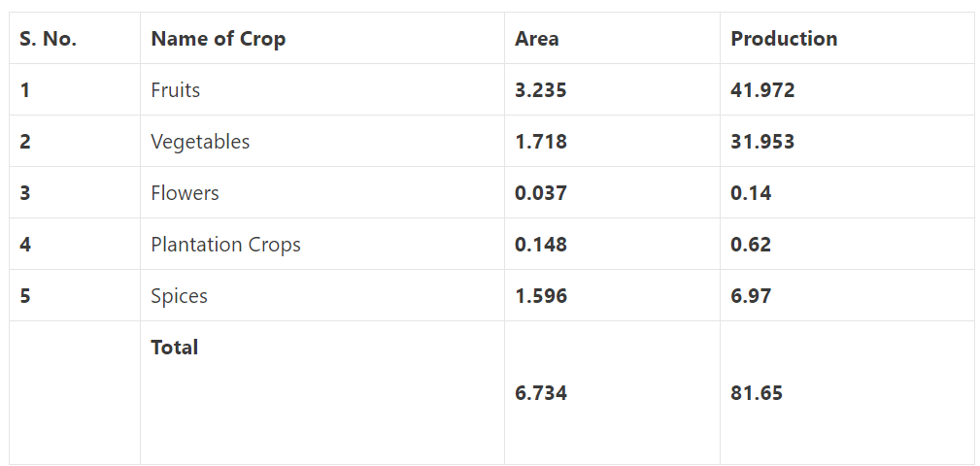Click the Fruits production value 41.972
Screen dimensions: 980x466
coord(762,90)
